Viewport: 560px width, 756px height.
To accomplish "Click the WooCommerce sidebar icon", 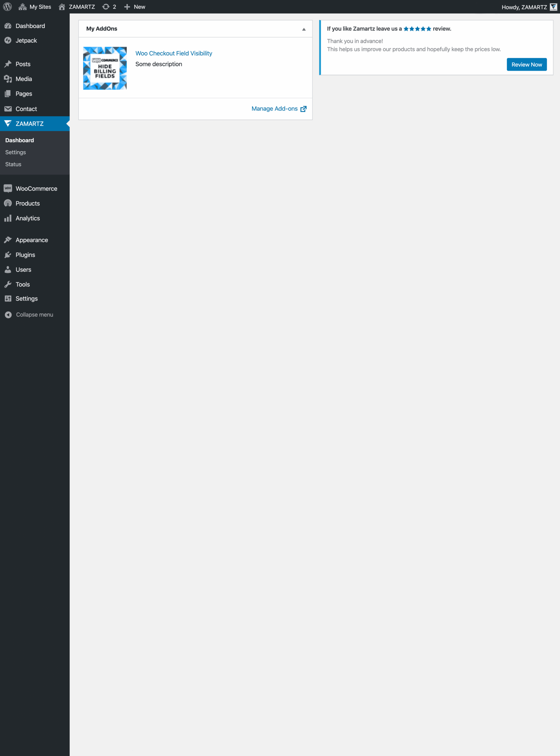I will click(x=8, y=188).
